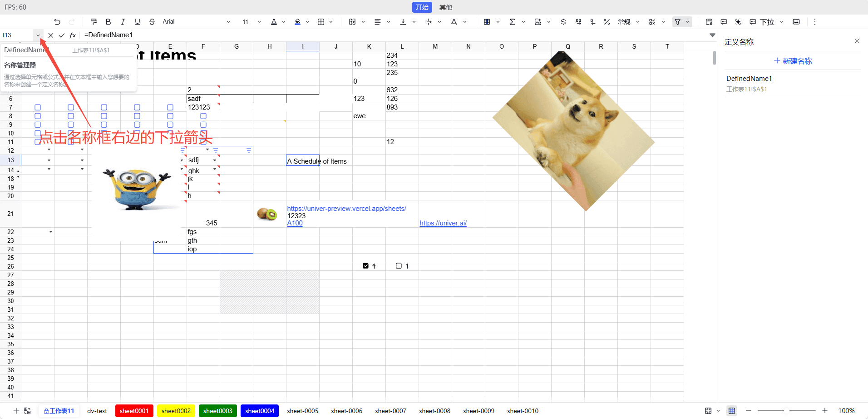The width and height of the screenshot is (868, 419).
Task: Tick the unchecked checkbox in column L row 26
Action: [399, 266]
